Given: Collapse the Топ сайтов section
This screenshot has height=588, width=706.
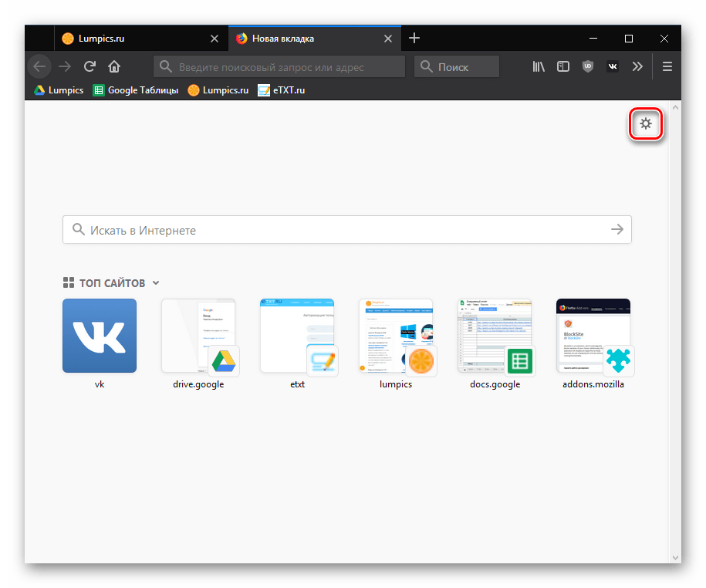Looking at the screenshot, I should (156, 283).
